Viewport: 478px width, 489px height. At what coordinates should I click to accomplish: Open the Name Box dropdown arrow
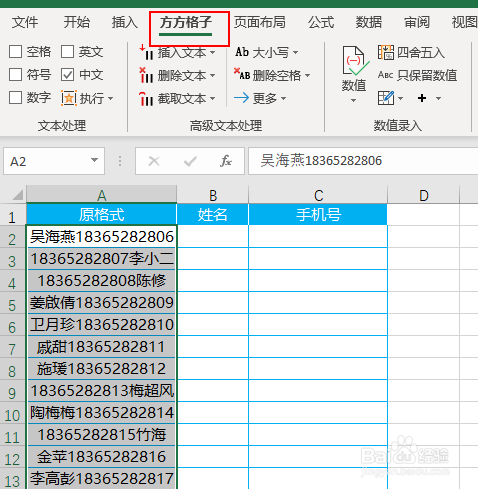tap(95, 160)
